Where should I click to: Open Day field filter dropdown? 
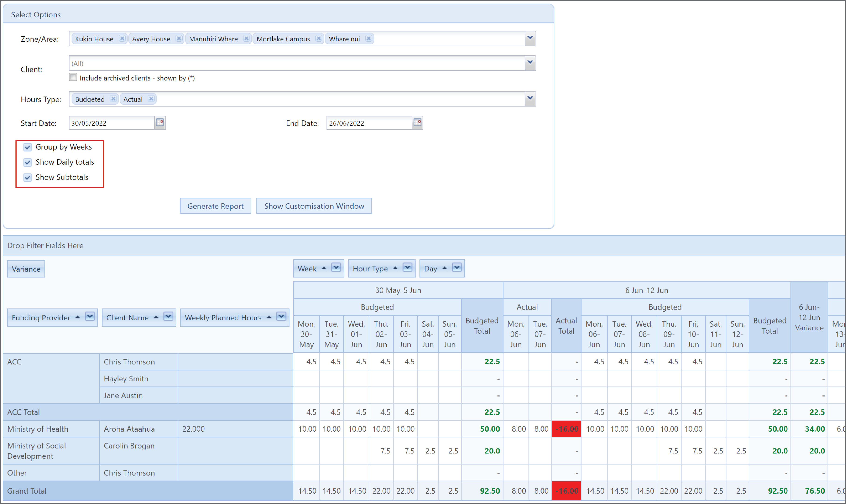tap(457, 268)
